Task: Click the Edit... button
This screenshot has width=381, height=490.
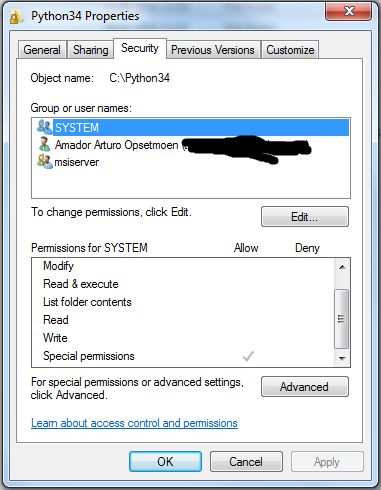Action: [305, 217]
